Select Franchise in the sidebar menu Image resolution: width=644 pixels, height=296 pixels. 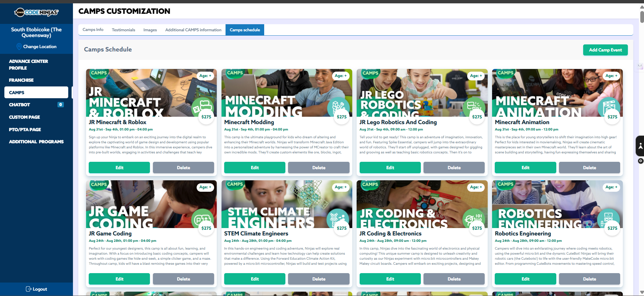tap(21, 80)
